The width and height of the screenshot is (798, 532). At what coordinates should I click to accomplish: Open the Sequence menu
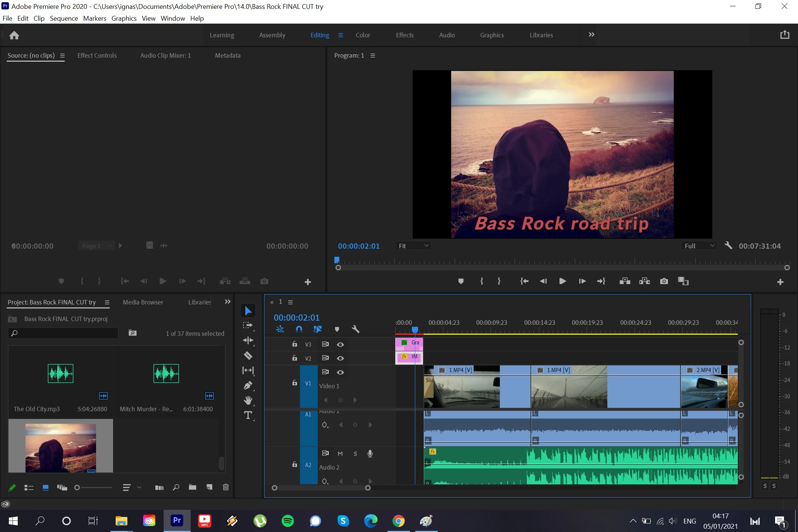[x=64, y=18]
